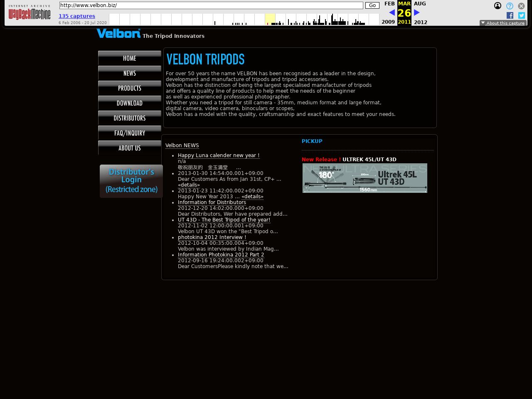The image size is (532, 399).
Task: Expand About this capture
Action: pos(503,23)
